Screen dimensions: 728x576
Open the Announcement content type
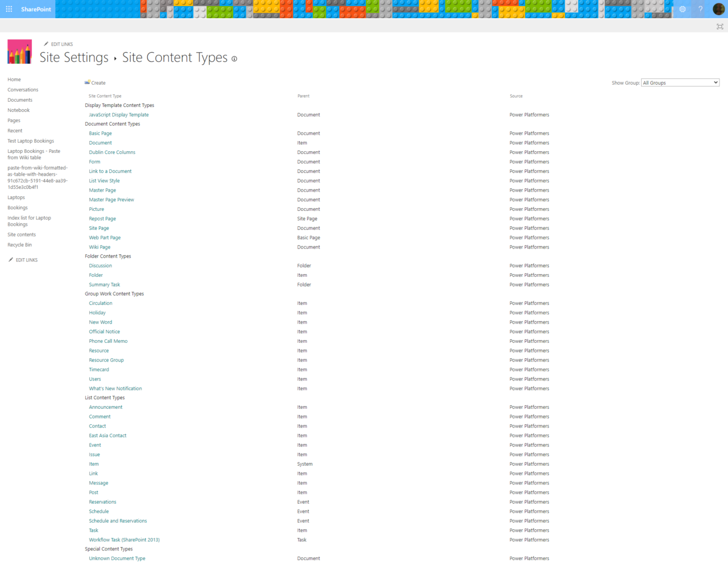(105, 407)
